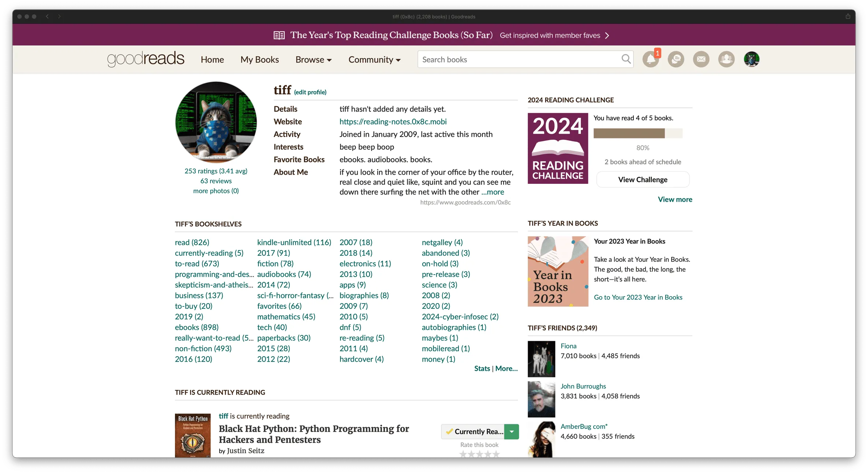Open the reading-notes.0x8c.mobi website link
This screenshot has height=473, width=868.
coord(393,121)
